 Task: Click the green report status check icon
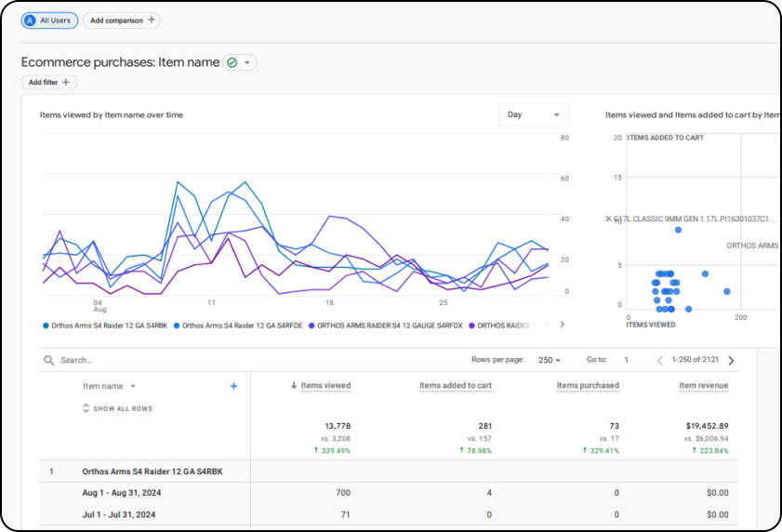[x=232, y=62]
